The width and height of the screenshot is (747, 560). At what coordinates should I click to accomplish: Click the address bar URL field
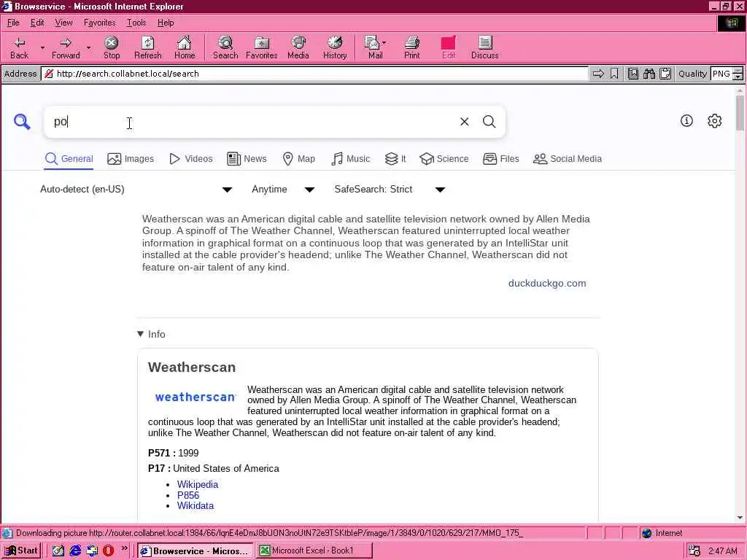point(317,74)
